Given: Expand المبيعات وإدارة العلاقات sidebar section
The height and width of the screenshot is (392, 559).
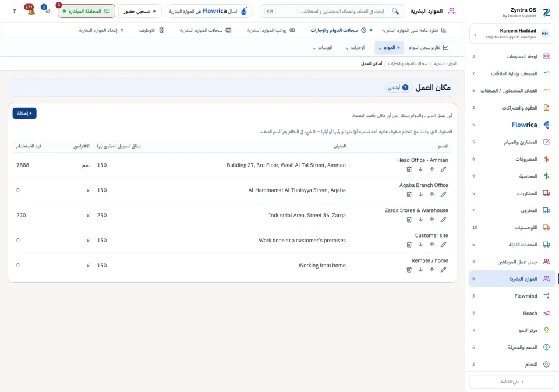Looking at the screenshot, I should (512, 73).
